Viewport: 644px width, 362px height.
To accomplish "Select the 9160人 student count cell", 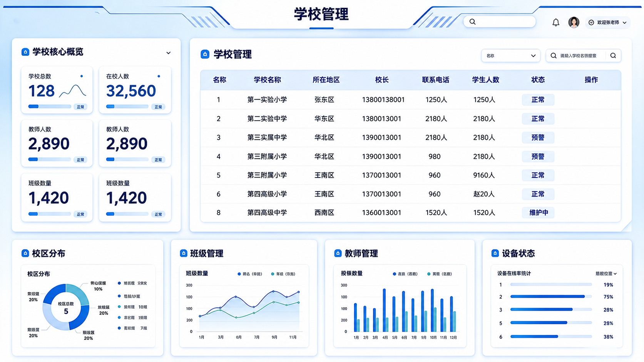I will (484, 176).
